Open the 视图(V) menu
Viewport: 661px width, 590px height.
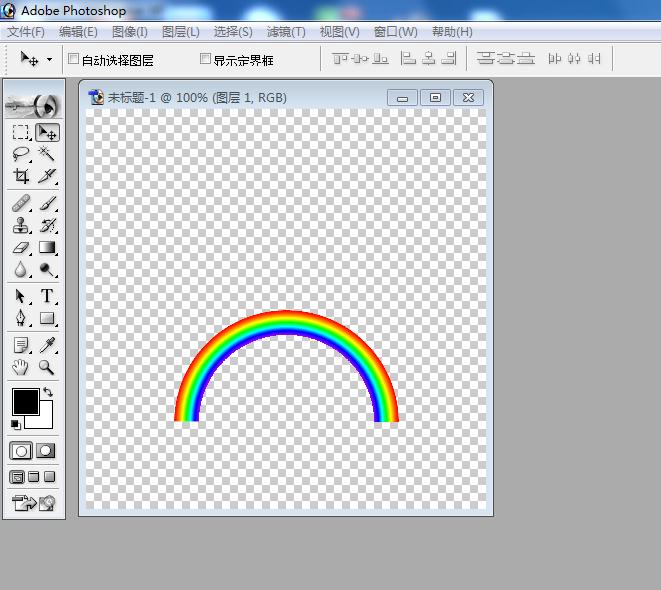340,32
